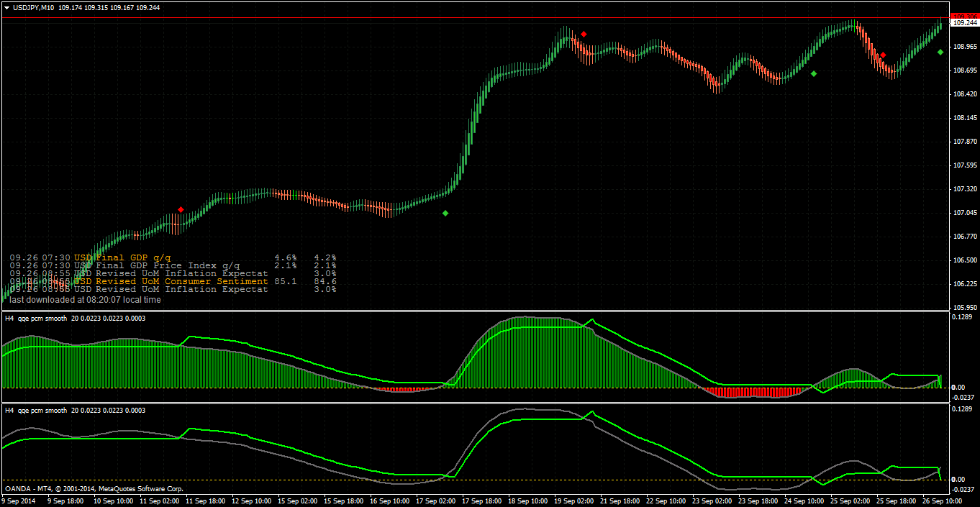Click the Revised UoM Consumer Sentiment news line
The height and width of the screenshot is (507, 980).
coord(173,281)
